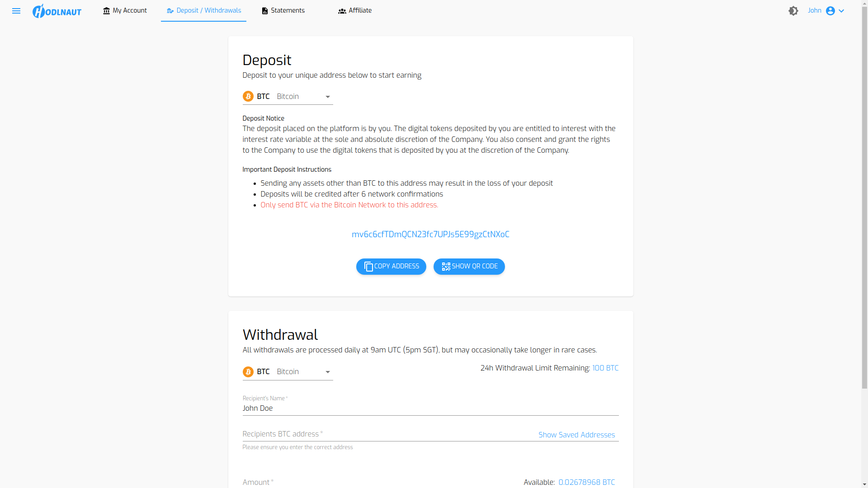
Task: Switch to Statements tab
Action: coord(283,11)
